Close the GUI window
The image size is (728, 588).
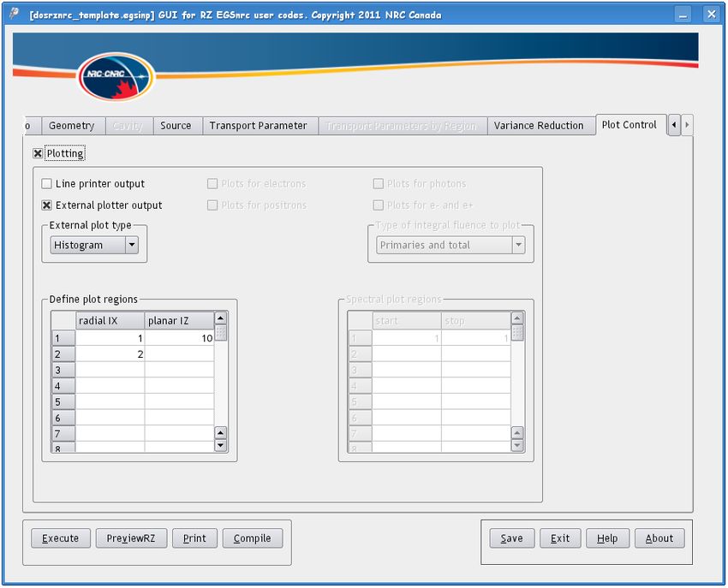[x=711, y=15]
